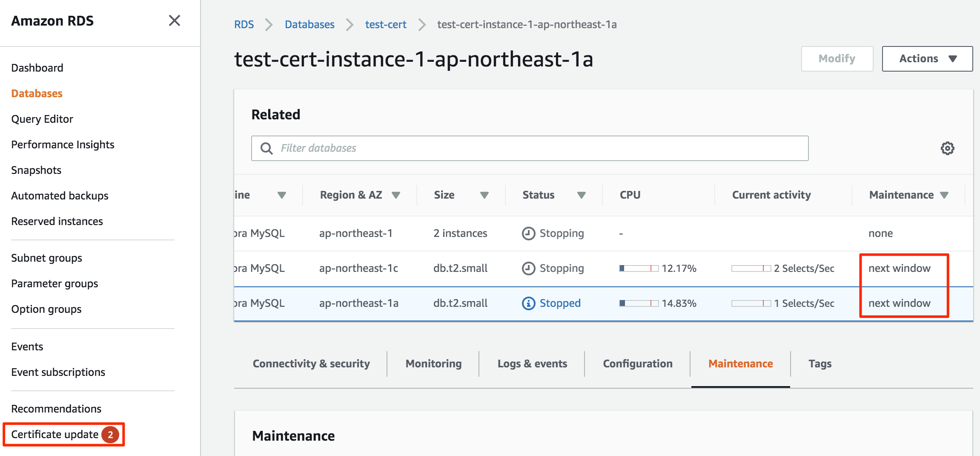This screenshot has width=980, height=456.
Task: Expand the Actions dropdown
Action: point(927,58)
